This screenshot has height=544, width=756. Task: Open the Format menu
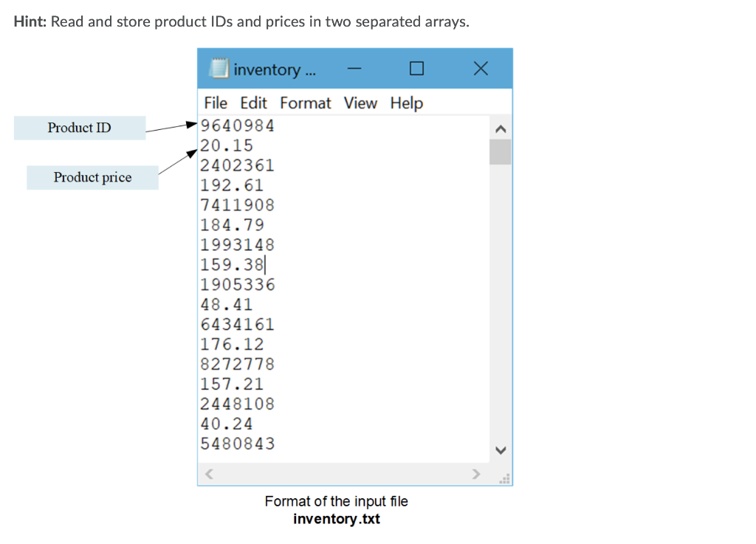(305, 103)
